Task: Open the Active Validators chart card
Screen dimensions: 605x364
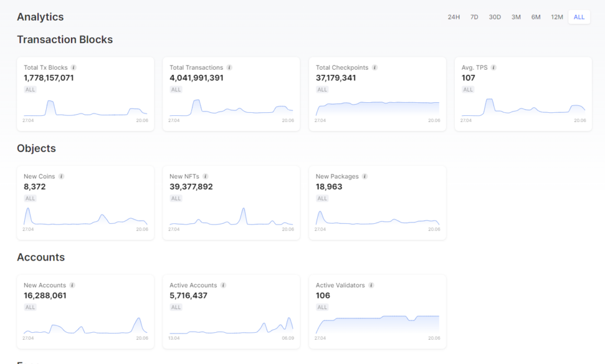Action: coord(378,311)
